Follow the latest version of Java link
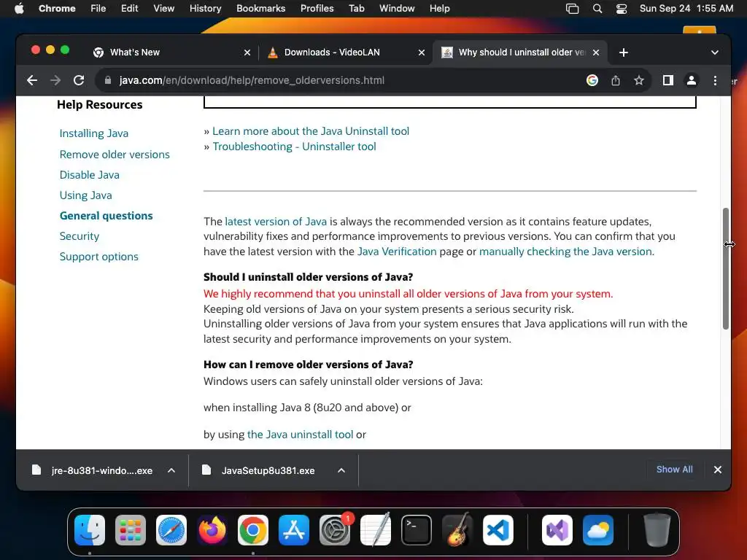Image resolution: width=747 pixels, height=560 pixels. (x=276, y=222)
